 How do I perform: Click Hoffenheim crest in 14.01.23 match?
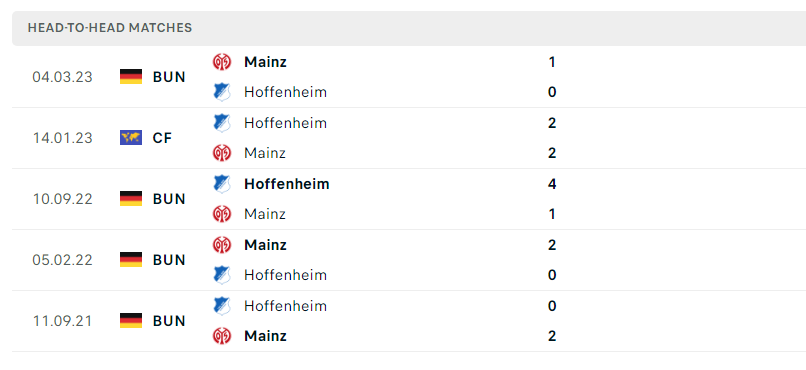(x=222, y=123)
